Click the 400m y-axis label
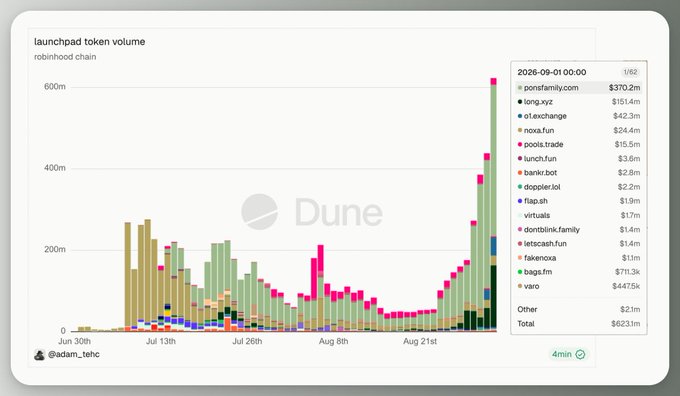The image size is (680, 396). coord(55,168)
